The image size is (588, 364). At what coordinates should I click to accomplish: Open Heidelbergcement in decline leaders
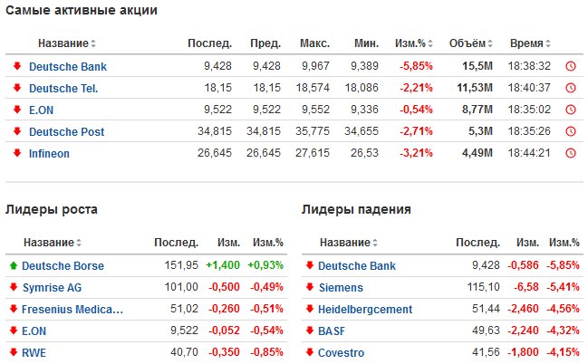tap(365, 310)
